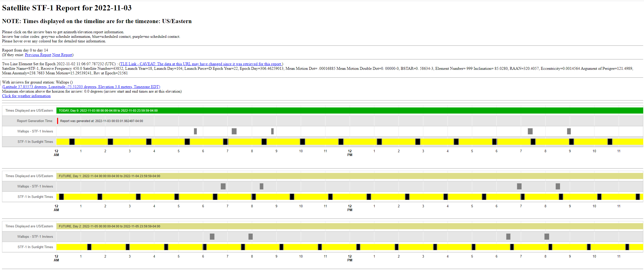Select the green TODAY, Day 0 header bar

(x=350, y=110)
